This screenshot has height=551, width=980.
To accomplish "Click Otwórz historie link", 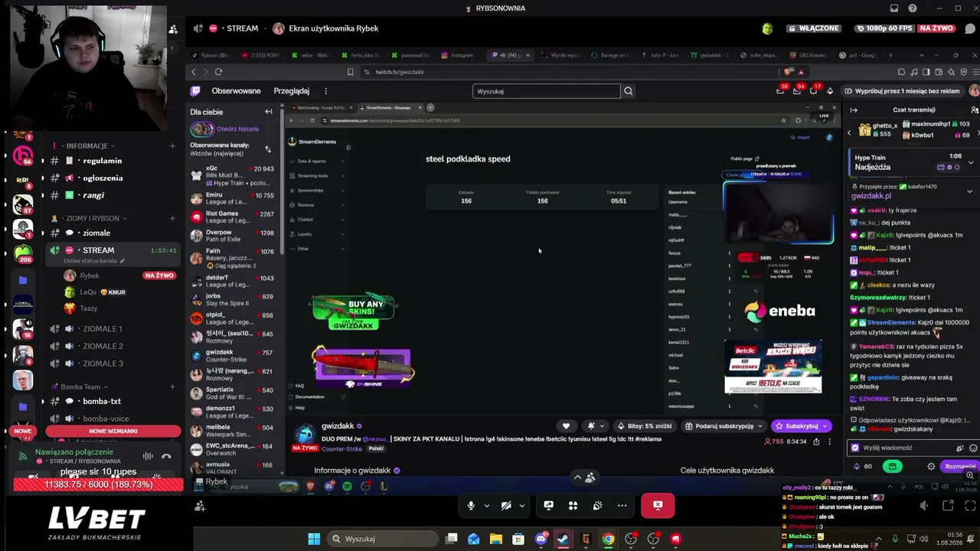I will pyautogui.click(x=237, y=129).
